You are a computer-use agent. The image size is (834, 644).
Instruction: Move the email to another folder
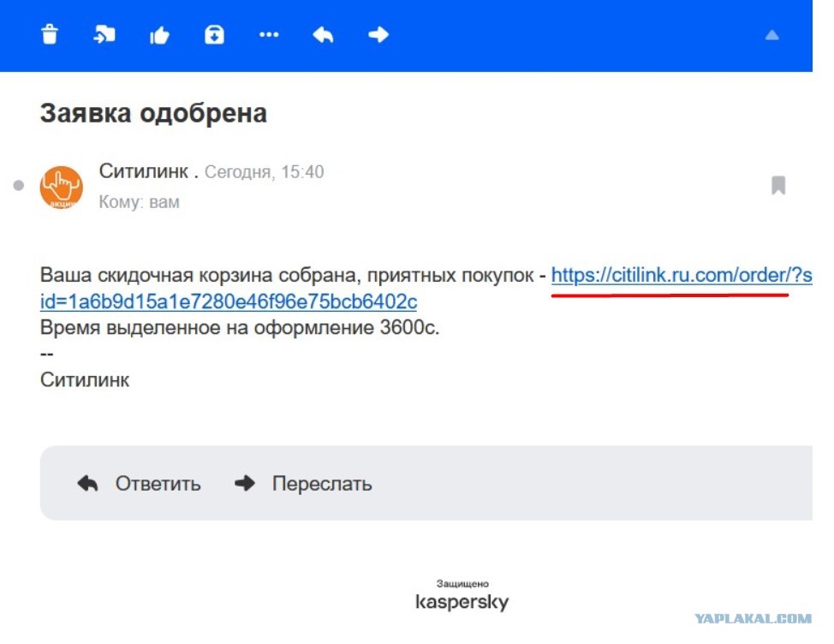[x=104, y=34]
